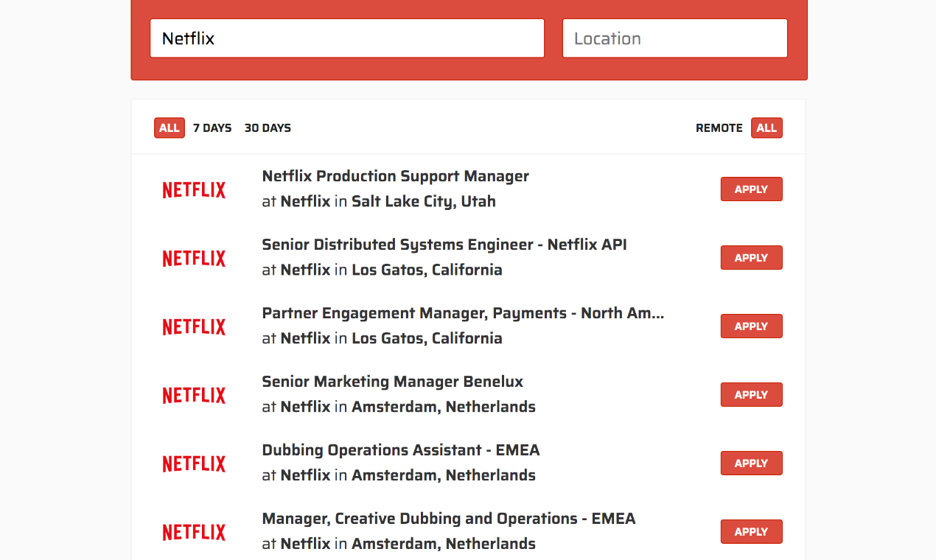Click APPLY for the Manager, Creative Dubbing role

tap(751, 531)
